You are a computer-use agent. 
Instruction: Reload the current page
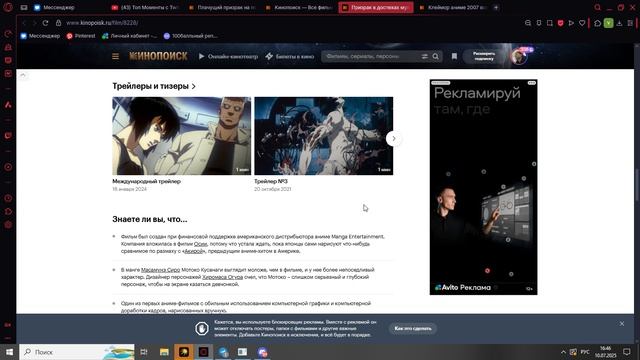pyautogui.click(x=46, y=23)
